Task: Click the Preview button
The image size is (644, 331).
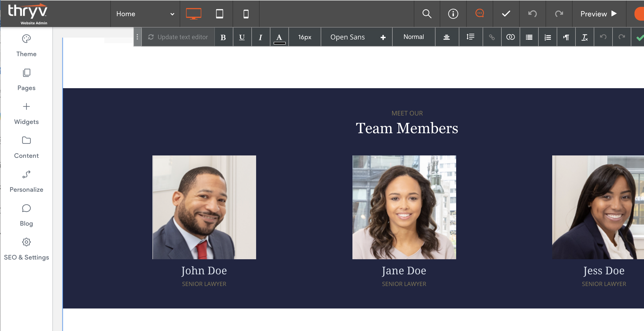Action: coord(598,14)
